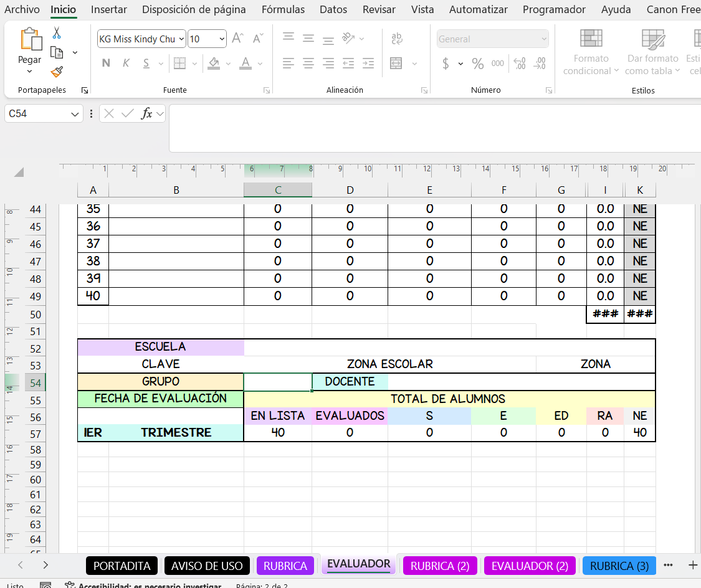Click the Cut scissors icon
This screenshot has width=701, height=588.
click(x=57, y=33)
